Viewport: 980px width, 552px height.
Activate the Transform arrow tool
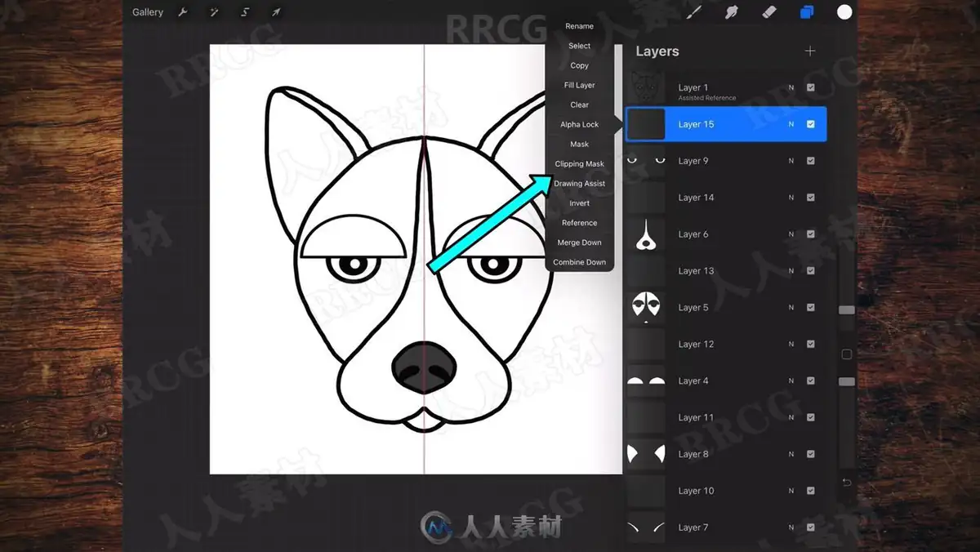[x=276, y=12]
